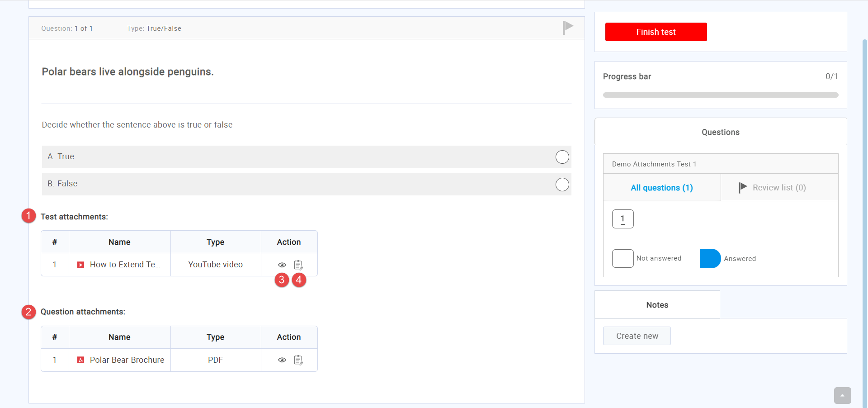
Task: Click the red YouTube video file icon
Action: pos(81,265)
